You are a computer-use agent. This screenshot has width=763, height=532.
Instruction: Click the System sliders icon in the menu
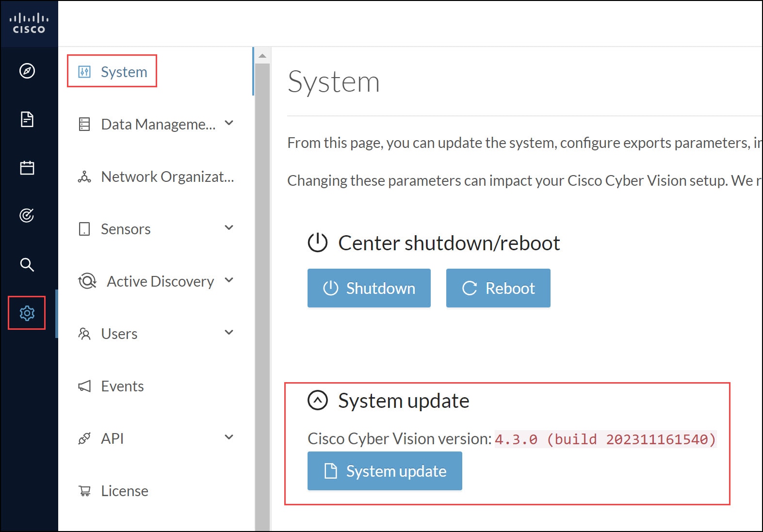84,72
